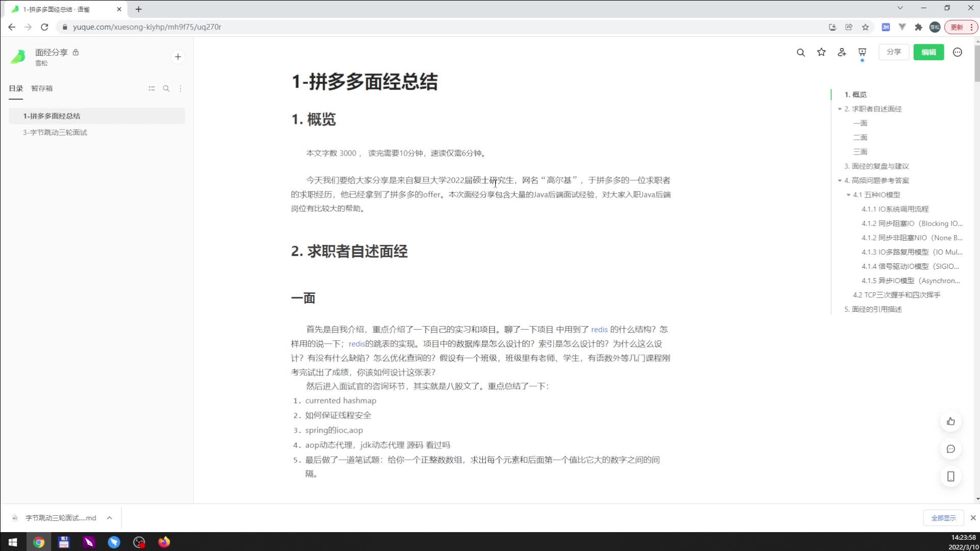
Task: Open 1-拼多多面经总结 in catalog
Action: tap(97, 116)
